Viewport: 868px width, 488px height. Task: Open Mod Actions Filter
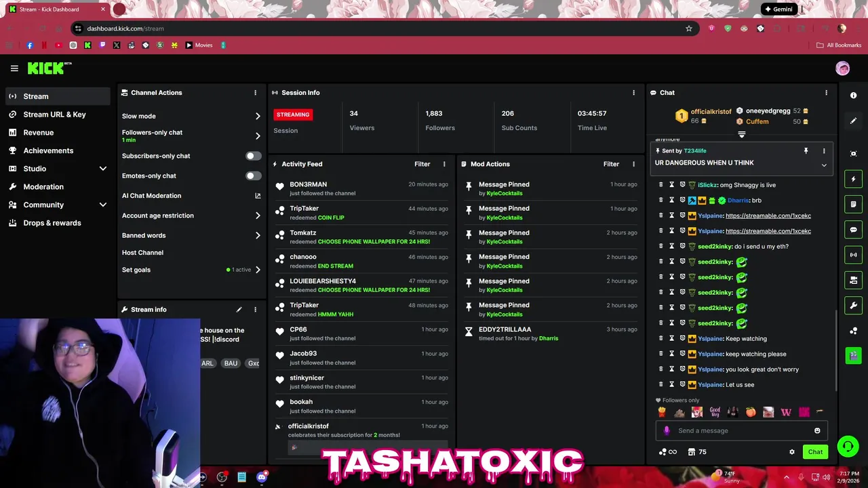pos(611,164)
